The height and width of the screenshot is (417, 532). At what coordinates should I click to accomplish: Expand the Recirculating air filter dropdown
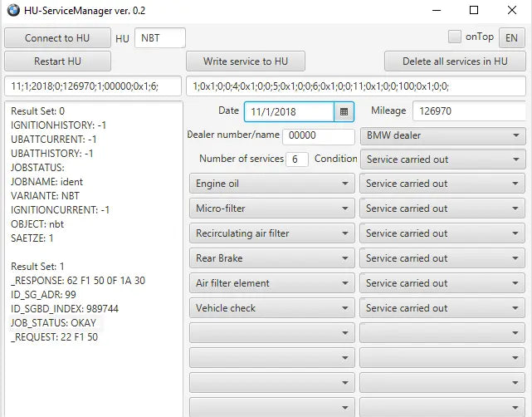point(271,233)
